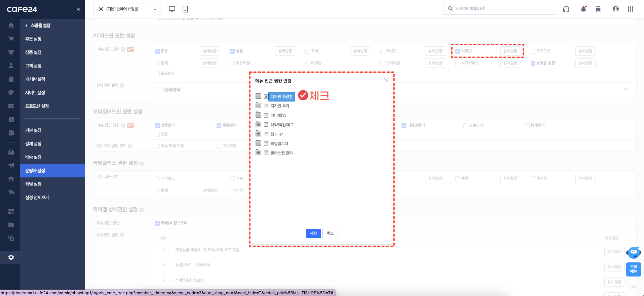Click the 주요메뉴 floating button
The width and height of the screenshot is (644, 296).
pyautogui.click(x=634, y=269)
